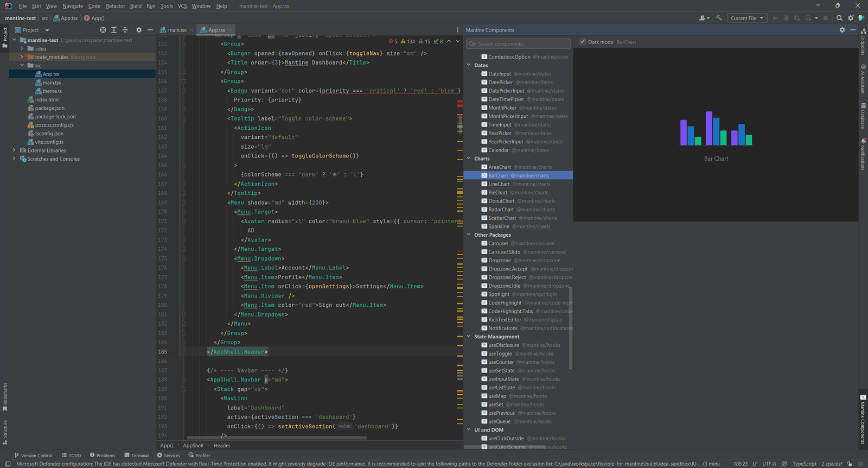Select theme.ts file in project tree
Viewport: 868px width, 468px height.
tap(52, 91)
